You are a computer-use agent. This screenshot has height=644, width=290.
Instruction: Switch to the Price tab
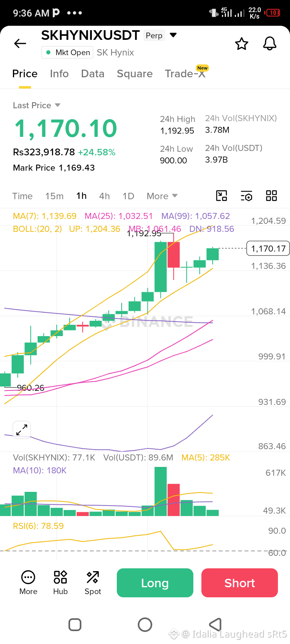(x=25, y=74)
